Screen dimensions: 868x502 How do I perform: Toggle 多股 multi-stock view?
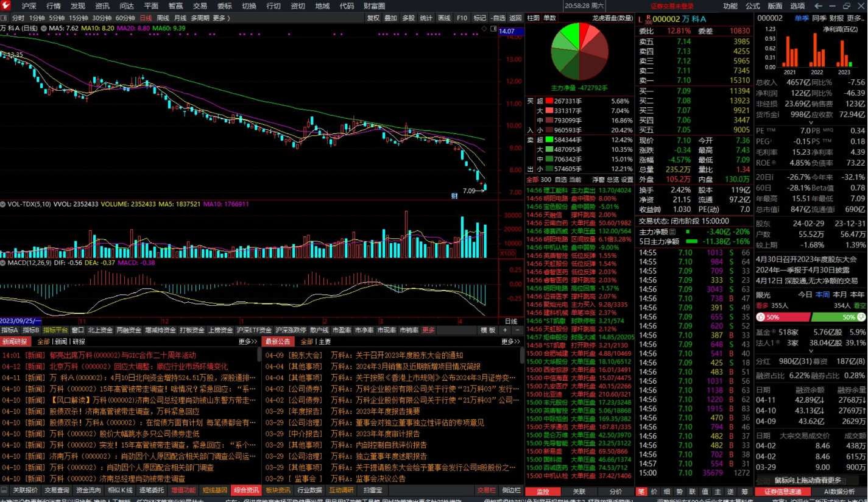point(409,18)
